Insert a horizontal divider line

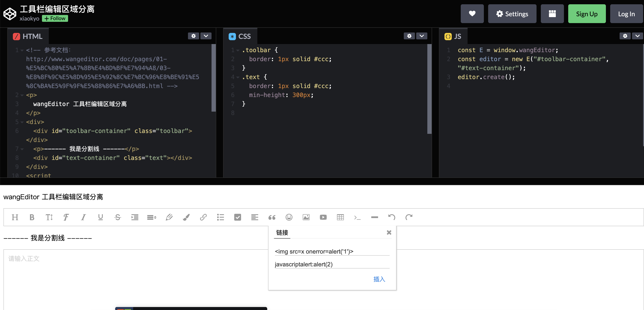(374, 217)
